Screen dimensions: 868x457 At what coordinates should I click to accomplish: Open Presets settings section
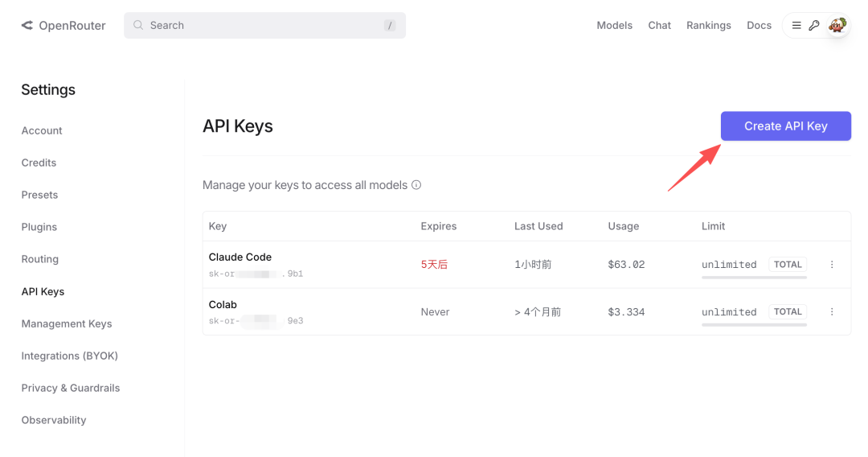point(39,195)
